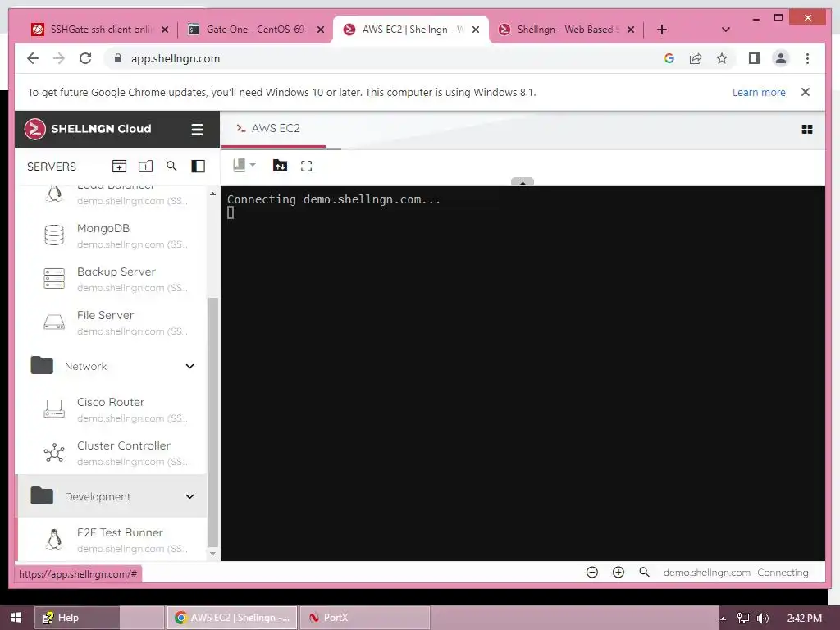Image resolution: width=840 pixels, height=630 pixels.
Task: Close the Gate One browser tab
Action: pos(321,30)
